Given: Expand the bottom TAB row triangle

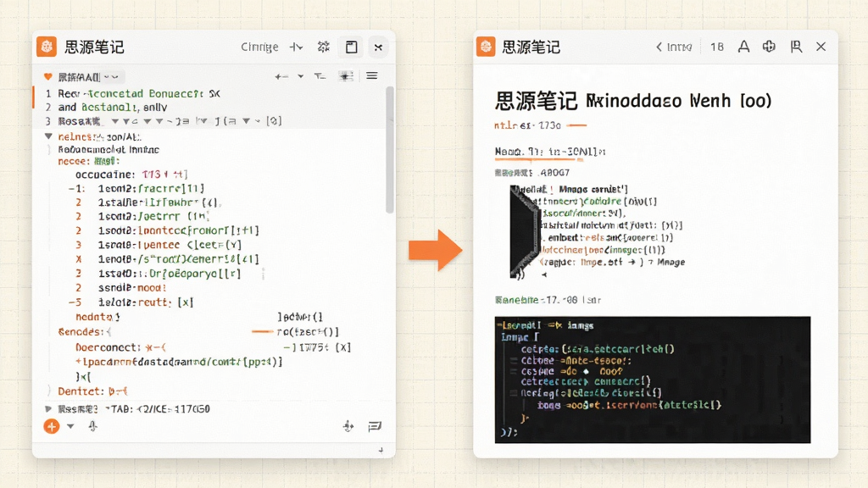Looking at the screenshot, I should point(48,409).
